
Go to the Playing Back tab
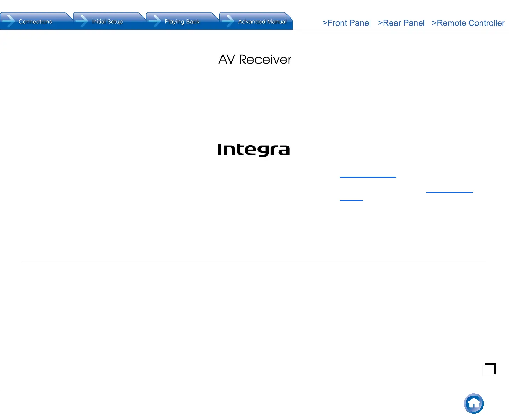click(x=182, y=21)
